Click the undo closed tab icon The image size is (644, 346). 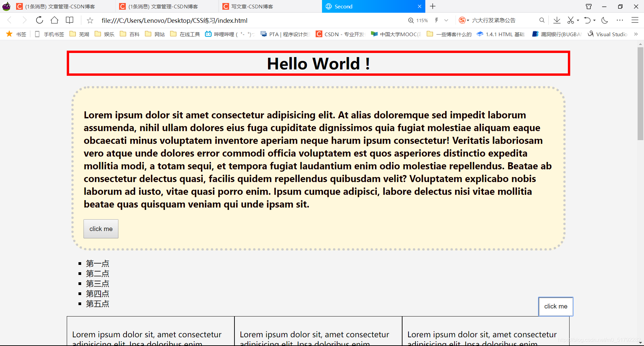pos(587,20)
